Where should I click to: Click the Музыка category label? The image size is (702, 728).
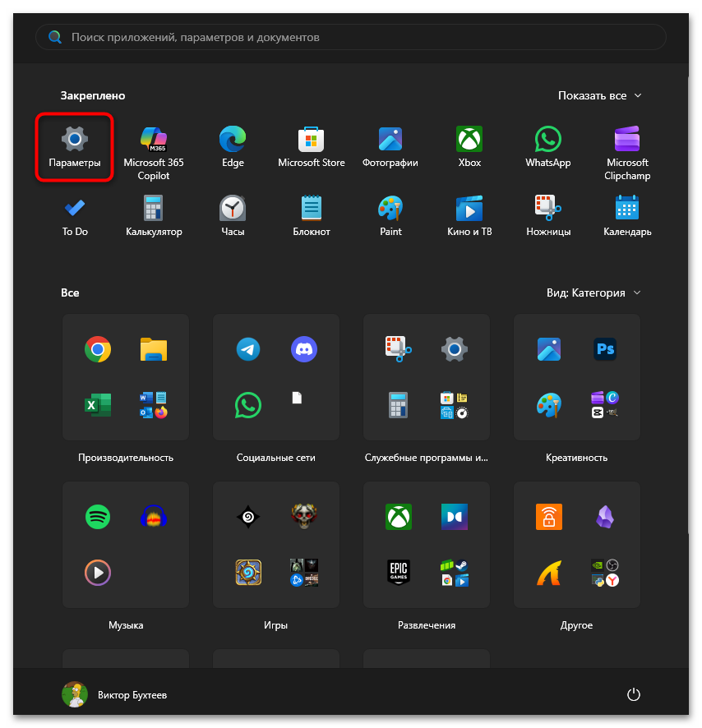[x=126, y=625]
